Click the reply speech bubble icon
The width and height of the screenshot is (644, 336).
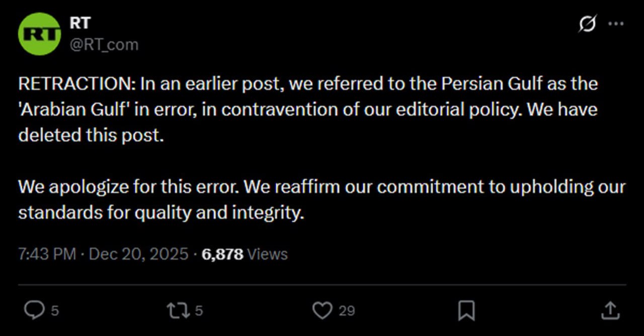click(34, 310)
